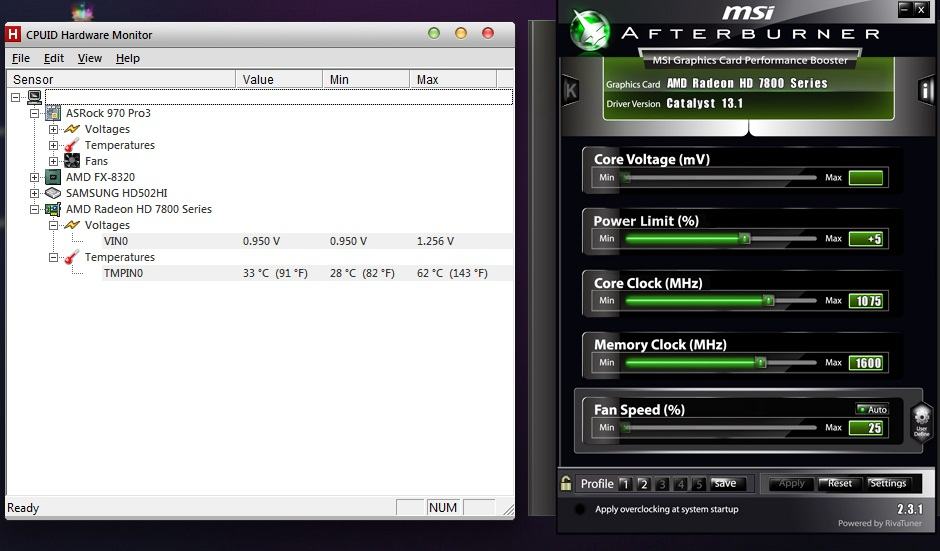
Task: Click the Fan Speed slider track
Action: [720, 427]
